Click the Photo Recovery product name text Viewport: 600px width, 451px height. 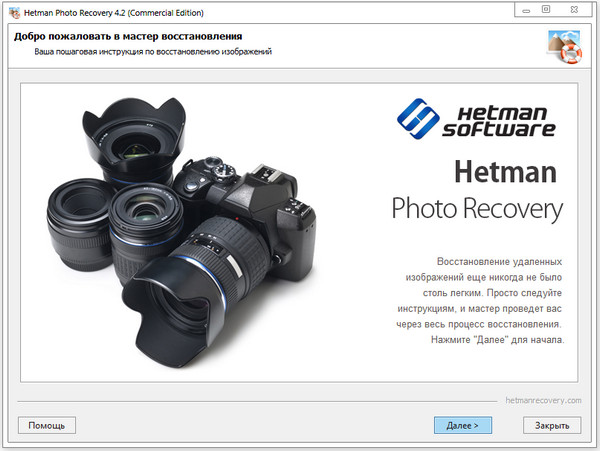[x=476, y=209]
